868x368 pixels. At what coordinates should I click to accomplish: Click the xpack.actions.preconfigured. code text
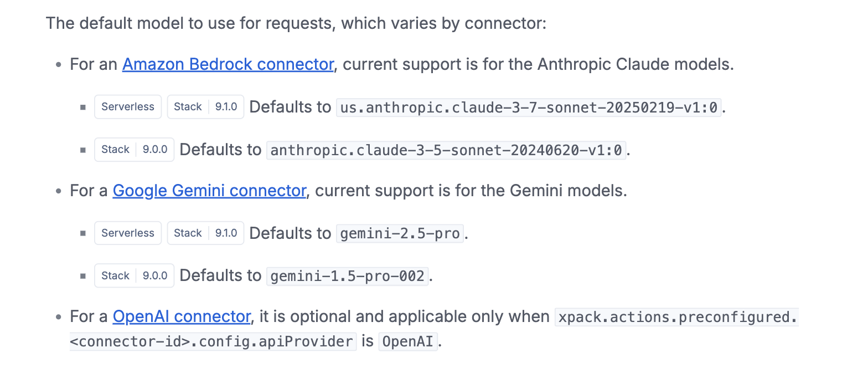676,317
